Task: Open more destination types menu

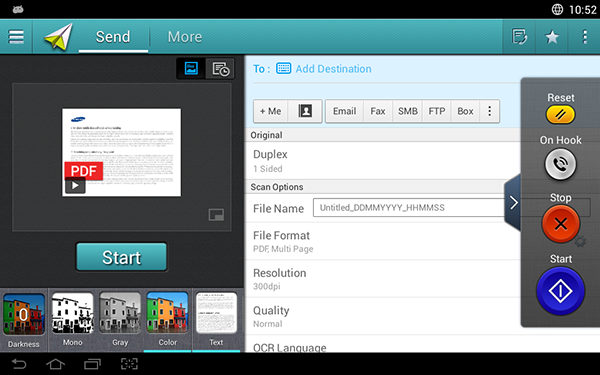Action: [489, 111]
